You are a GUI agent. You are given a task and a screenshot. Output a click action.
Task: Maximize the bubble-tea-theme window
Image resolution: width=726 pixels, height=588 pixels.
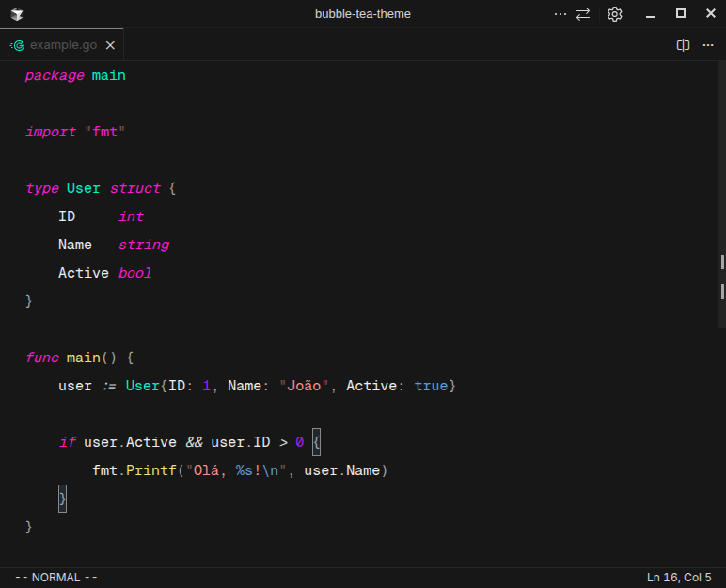[681, 13]
